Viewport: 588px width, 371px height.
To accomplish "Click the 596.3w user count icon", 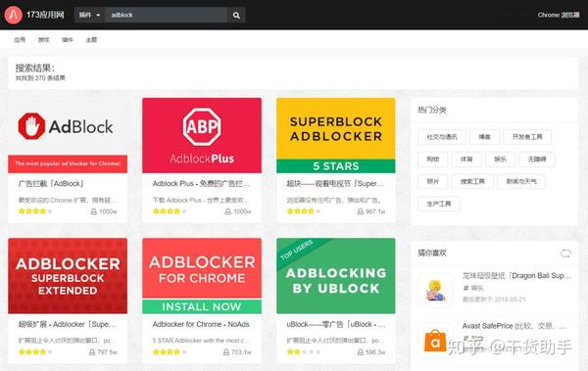I will (x=361, y=352).
